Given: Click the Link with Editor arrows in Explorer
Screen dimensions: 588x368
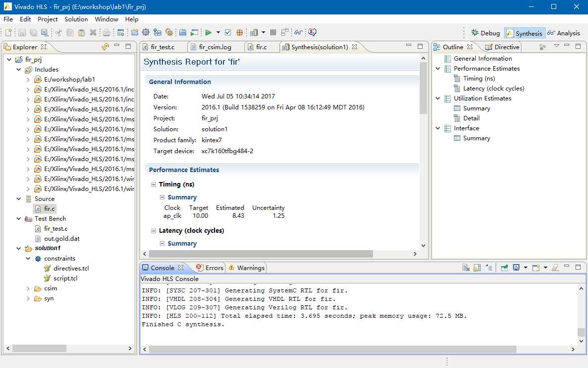Looking at the screenshot, I should point(105,47).
